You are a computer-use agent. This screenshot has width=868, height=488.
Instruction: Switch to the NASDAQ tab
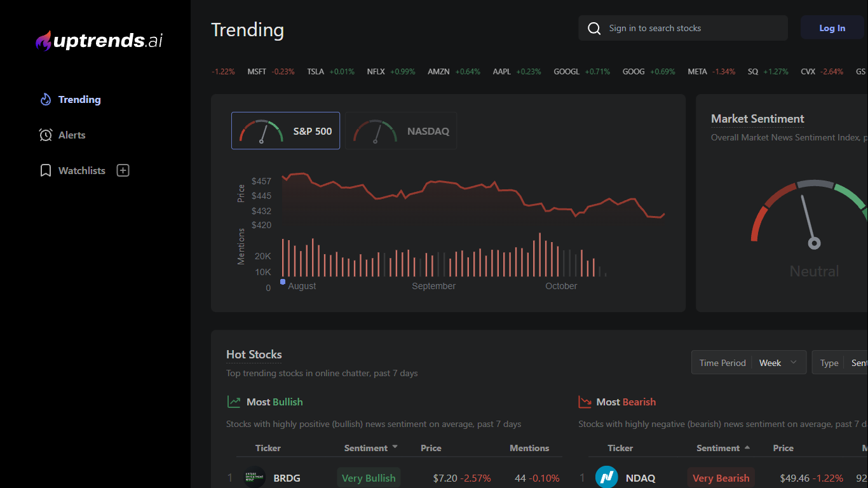click(401, 131)
